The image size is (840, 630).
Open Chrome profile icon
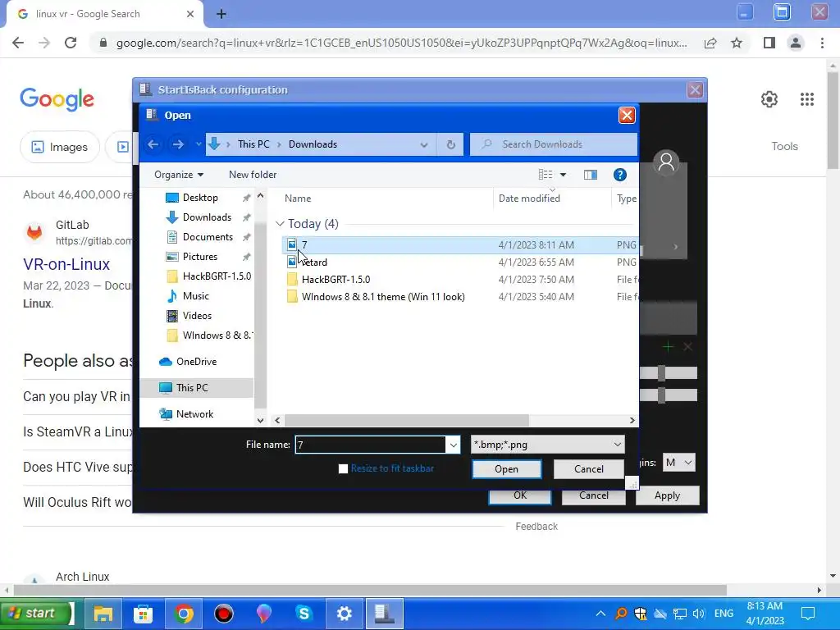(x=796, y=43)
